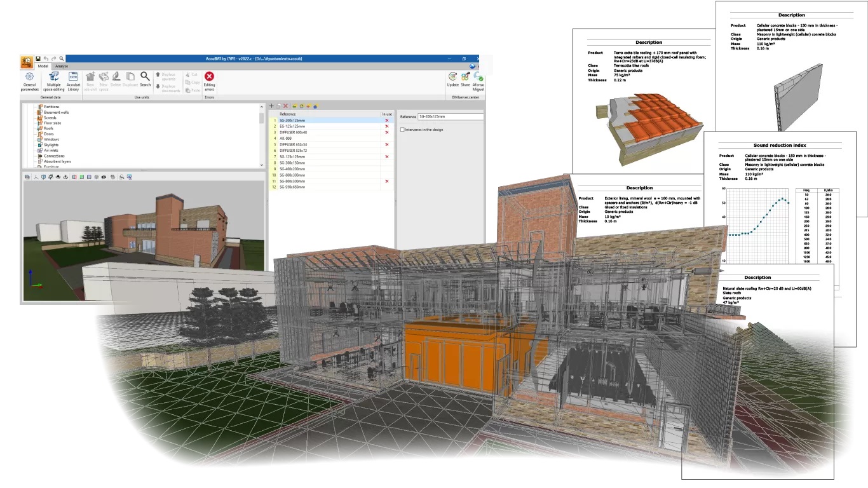Open Multiple space editing tool
The image size is (868, 488).
click(x=54, y=81)
